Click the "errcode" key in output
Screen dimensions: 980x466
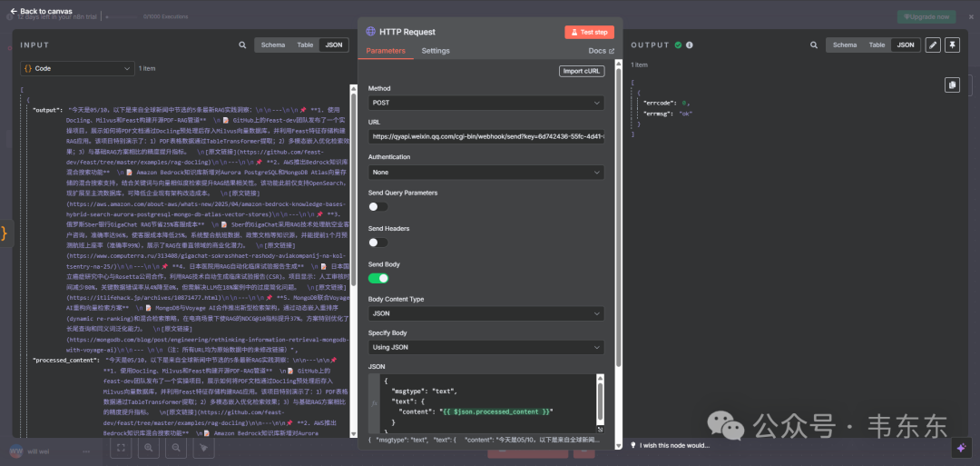pos(658,103)
